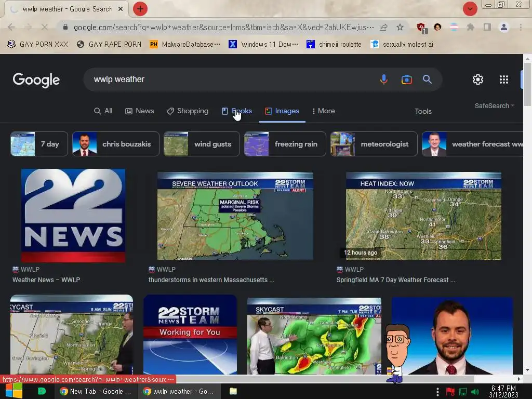Open MalwareDatabase bookmark
Viewport: 532px width, 399px height.
pos(185,45)
